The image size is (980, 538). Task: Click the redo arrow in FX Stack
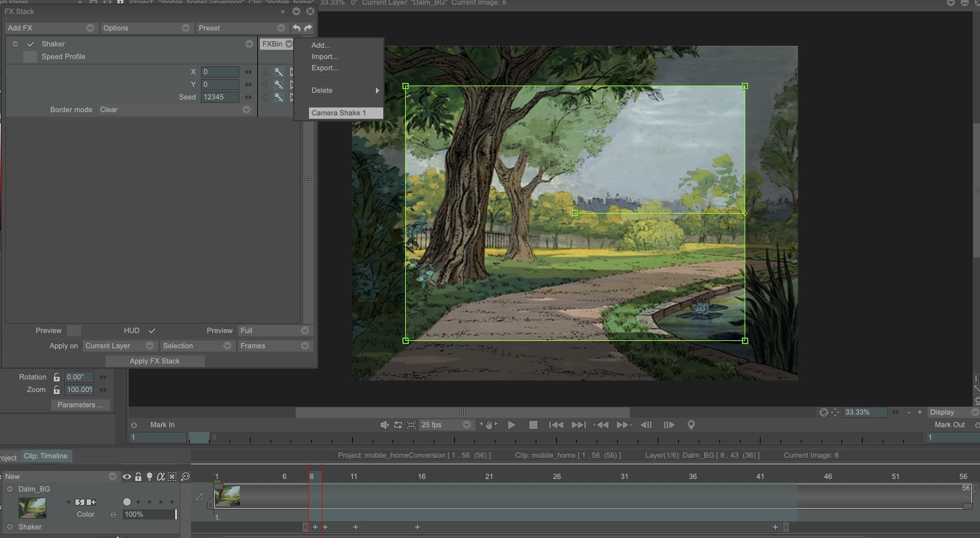(308, 28)
